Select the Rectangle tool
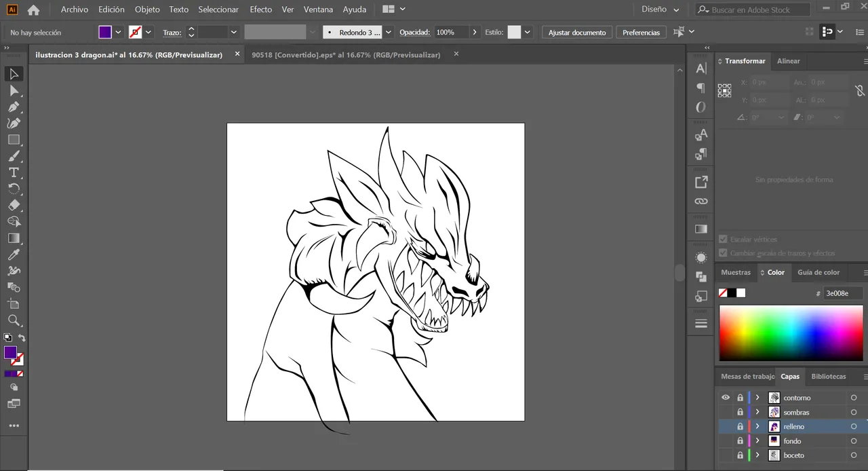868x471 pixels. (x=14, y=139)
